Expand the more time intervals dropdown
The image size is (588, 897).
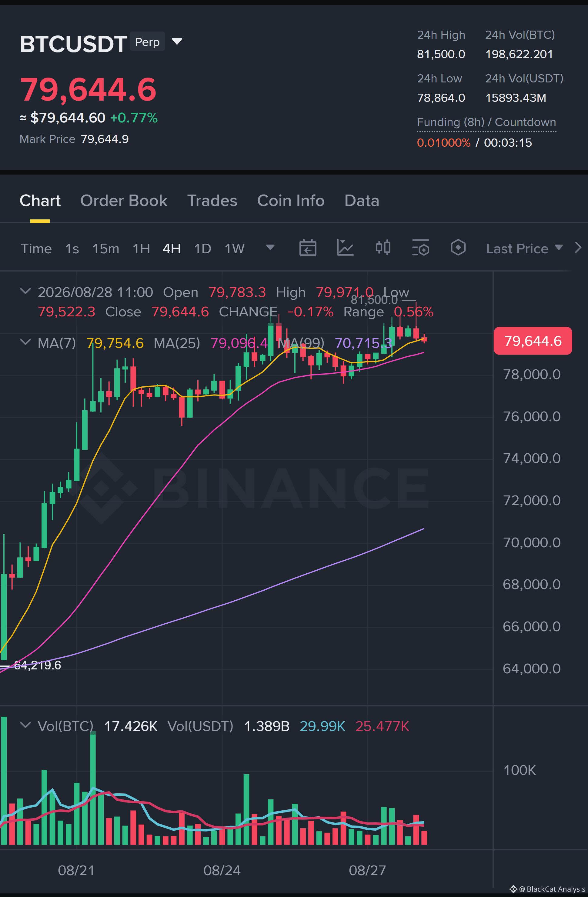(270, 248)
